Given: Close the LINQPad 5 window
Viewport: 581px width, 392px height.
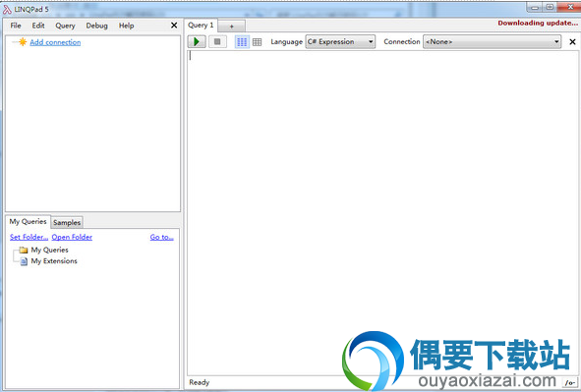Looking at the screenshot, I should tap(570, 7).
